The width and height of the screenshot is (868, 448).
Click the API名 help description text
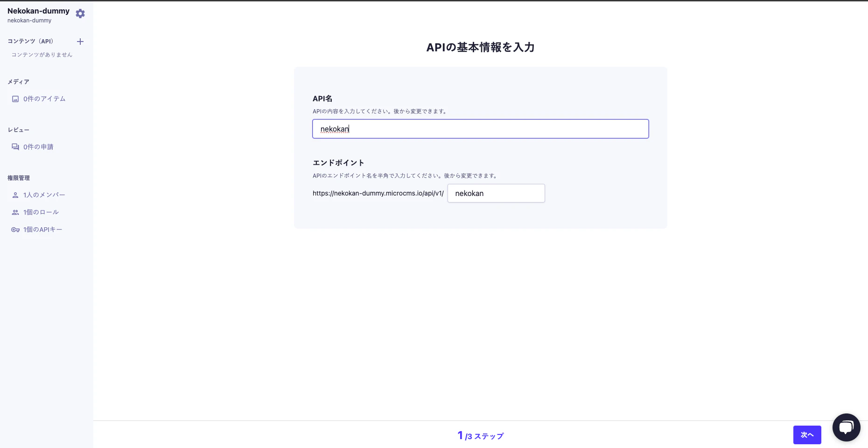pyautogui.click(x=380, y=112)
